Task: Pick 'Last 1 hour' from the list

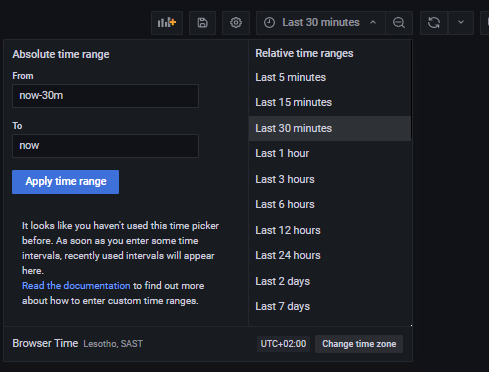Action: tap(330, 153)
